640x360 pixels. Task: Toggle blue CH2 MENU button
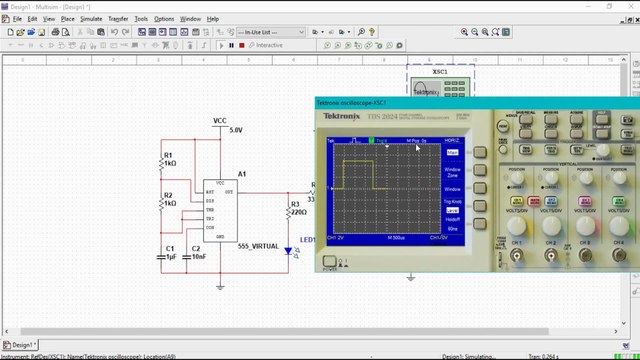click(551, 201)
